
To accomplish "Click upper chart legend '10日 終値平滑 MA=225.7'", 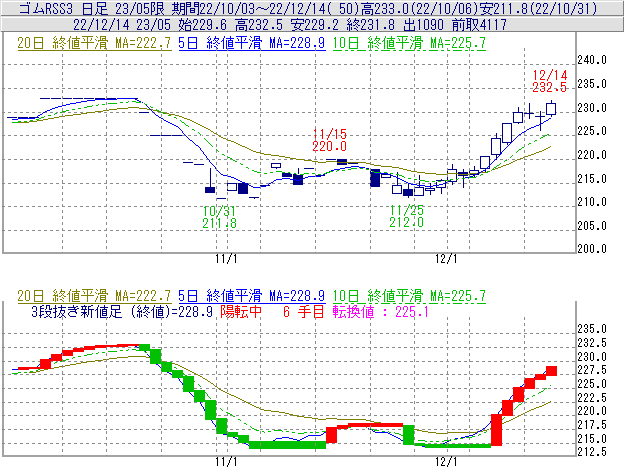I will point(409,43).
